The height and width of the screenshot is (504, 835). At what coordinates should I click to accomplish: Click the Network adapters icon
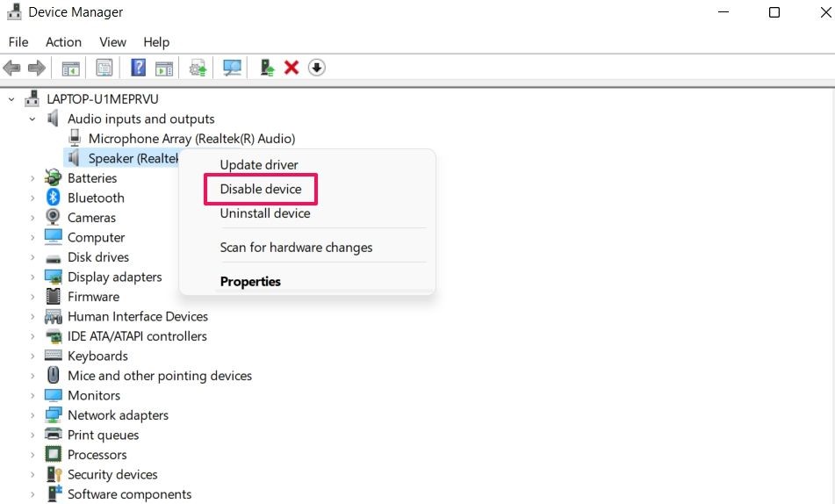point(53,414)
